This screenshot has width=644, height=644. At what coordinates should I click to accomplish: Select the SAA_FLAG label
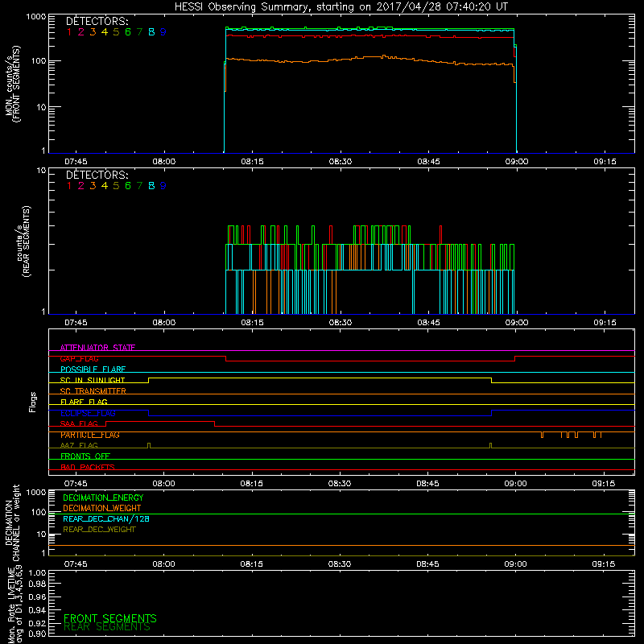point(79,423)
